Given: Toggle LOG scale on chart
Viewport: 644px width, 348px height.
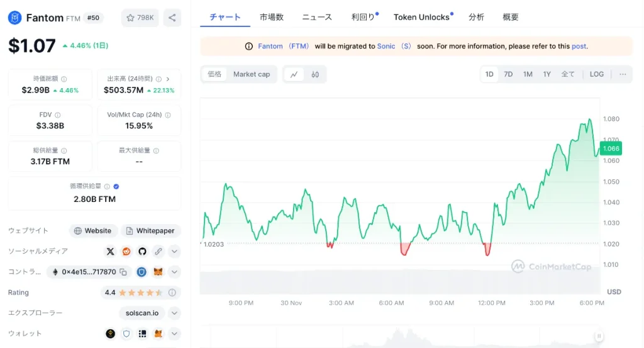Looking at the screenshot, I should [597, 74].
